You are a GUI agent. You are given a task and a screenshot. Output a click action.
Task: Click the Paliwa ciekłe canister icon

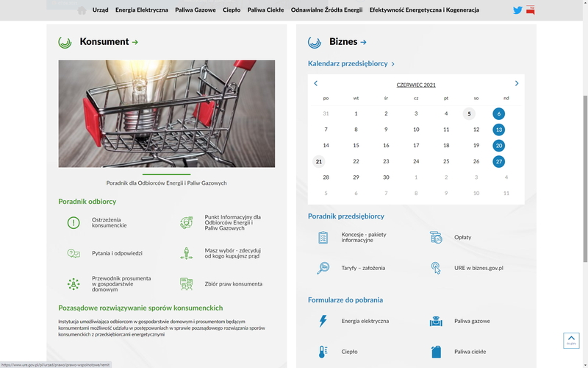(x=436, y=352)
